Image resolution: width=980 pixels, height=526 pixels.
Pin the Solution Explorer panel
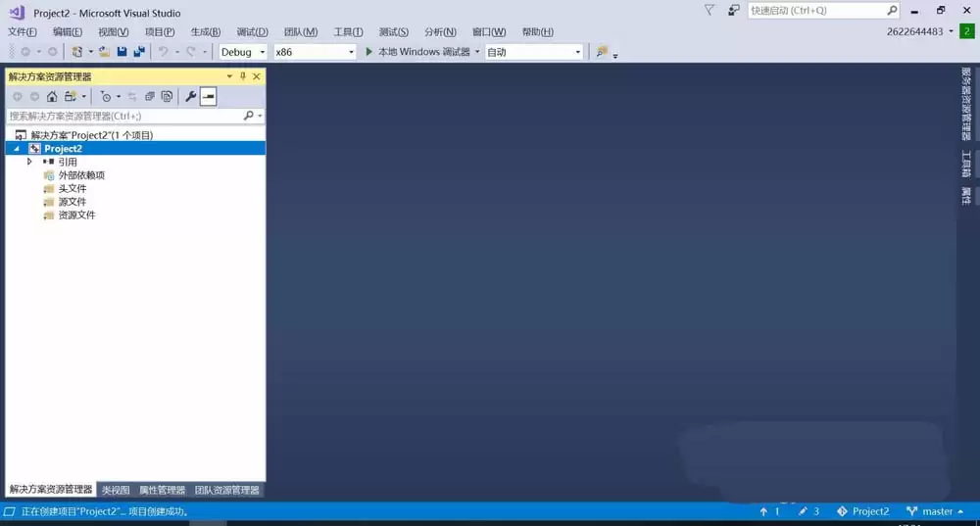click(x=243, y=76)
